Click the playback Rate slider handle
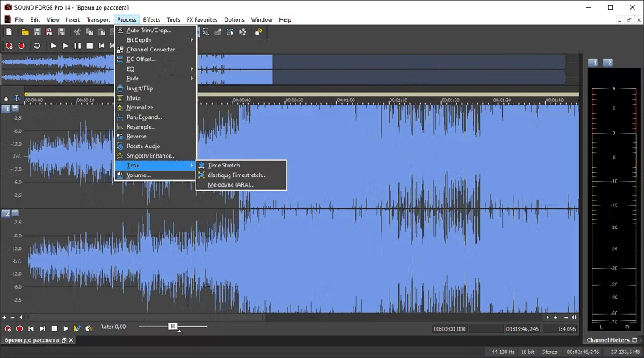This screenshot has width=644, height=358. tap(172, 326)
